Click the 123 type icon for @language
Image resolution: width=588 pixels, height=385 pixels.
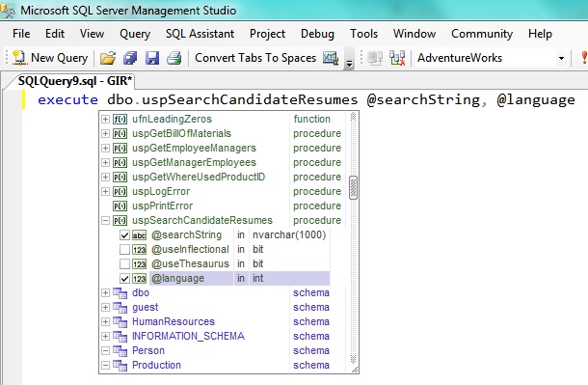[x=139, y=279]
